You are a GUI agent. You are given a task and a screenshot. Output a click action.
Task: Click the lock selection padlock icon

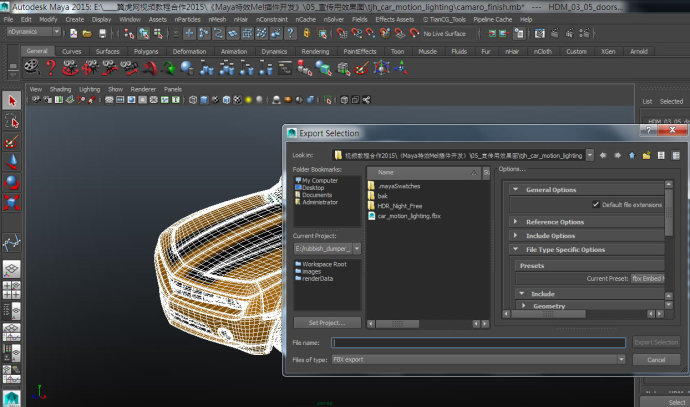click(307, 33)
